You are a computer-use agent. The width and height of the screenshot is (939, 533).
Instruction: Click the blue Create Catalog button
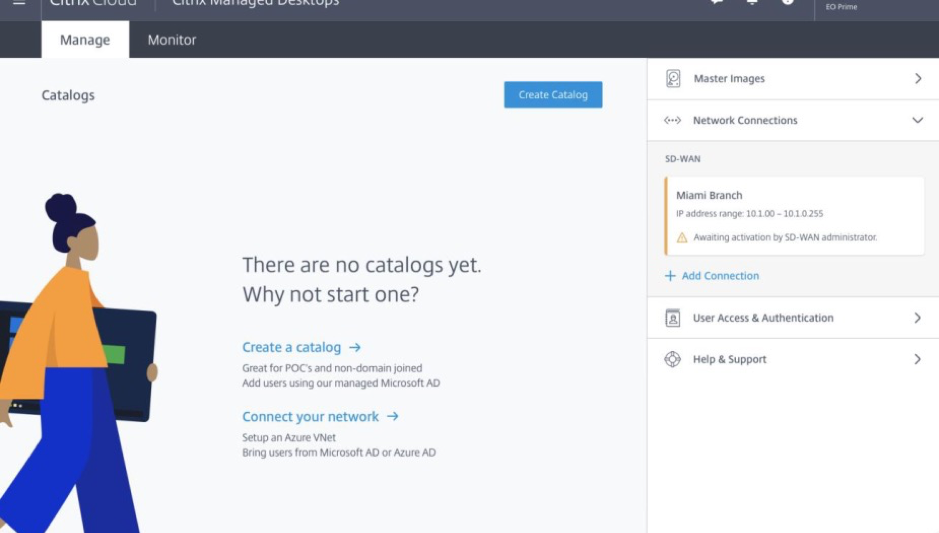(553, 95)
